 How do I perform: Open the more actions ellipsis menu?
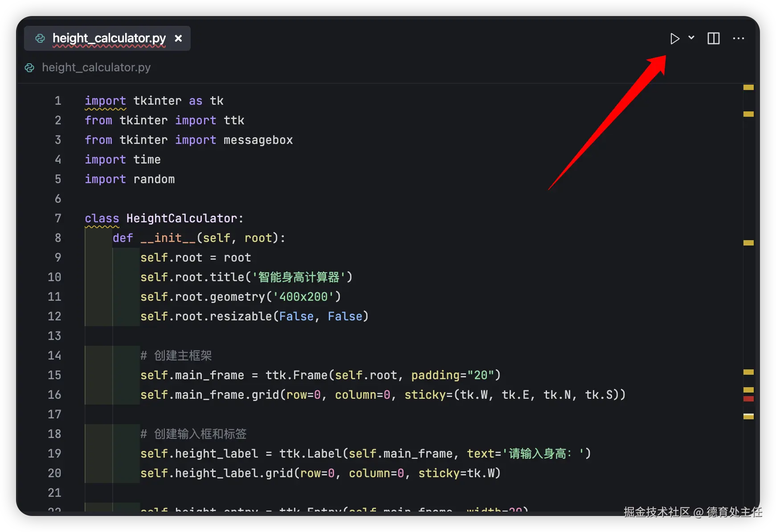point(738,39)
